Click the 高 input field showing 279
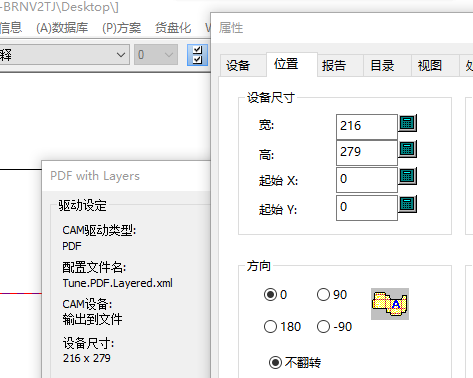The width and height of the screenshot is (473, 378). [x=367, y=153]
